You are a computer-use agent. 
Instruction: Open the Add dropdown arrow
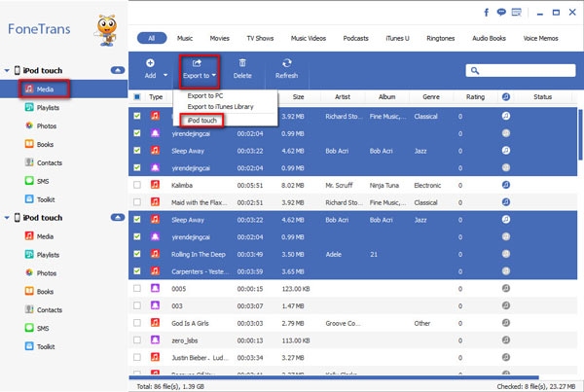coord(165,75)
